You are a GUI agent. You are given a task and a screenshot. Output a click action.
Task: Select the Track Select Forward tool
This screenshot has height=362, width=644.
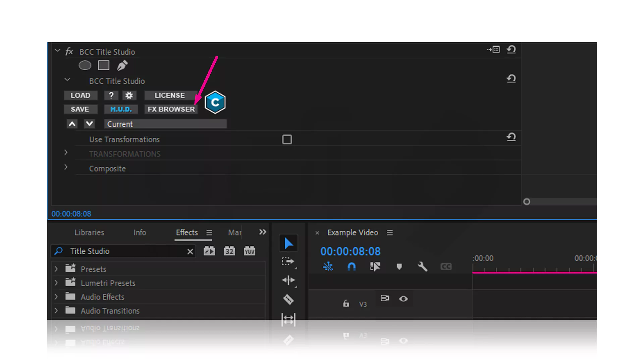point(288,262)
